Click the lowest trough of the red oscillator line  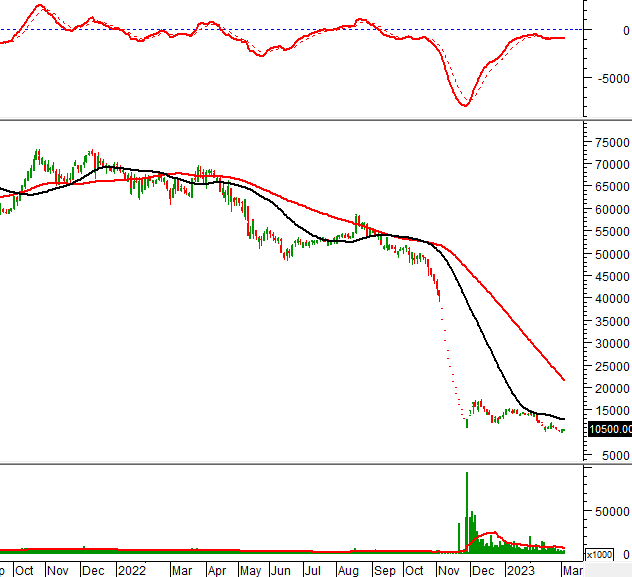click(x=463, y=105)
